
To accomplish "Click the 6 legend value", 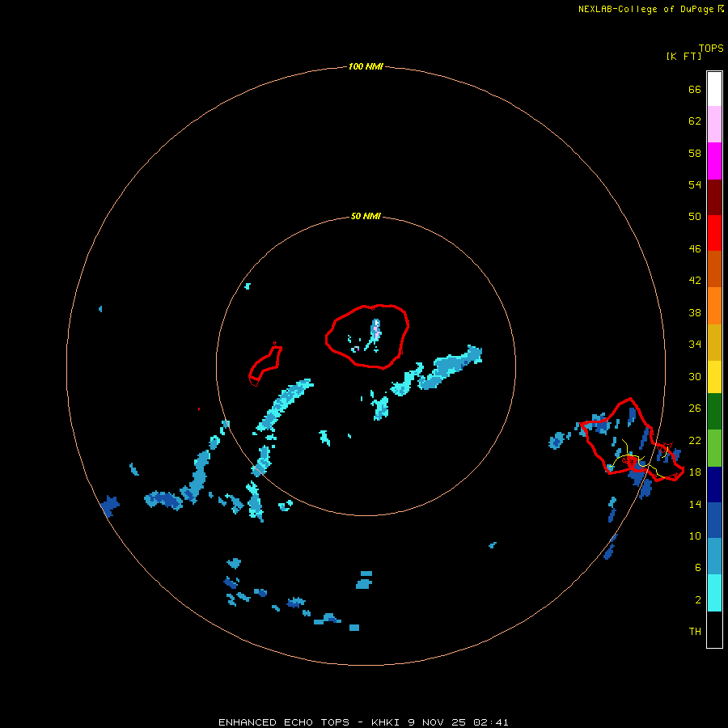I will (x=698, y=568).
